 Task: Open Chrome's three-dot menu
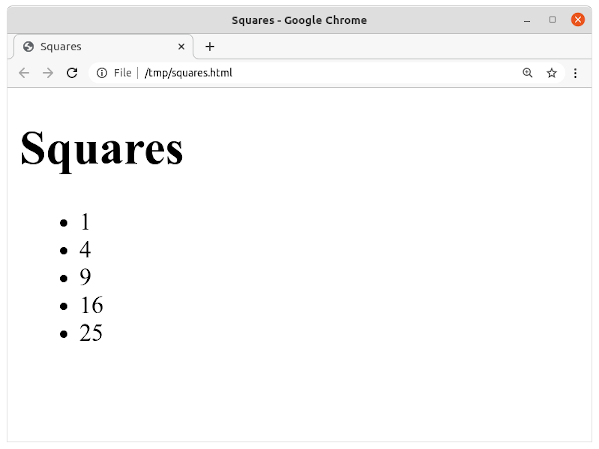pyautogui.click(x=575, y=73)
